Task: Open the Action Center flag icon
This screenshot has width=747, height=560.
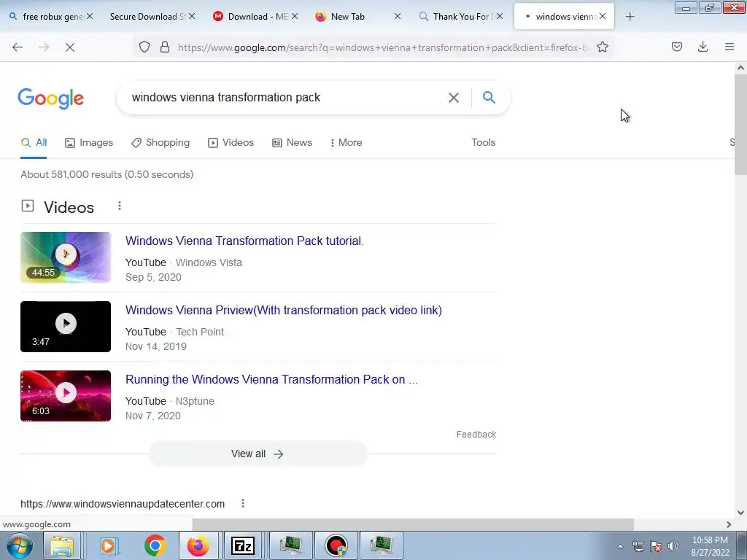Action: [x=656, y=546]
